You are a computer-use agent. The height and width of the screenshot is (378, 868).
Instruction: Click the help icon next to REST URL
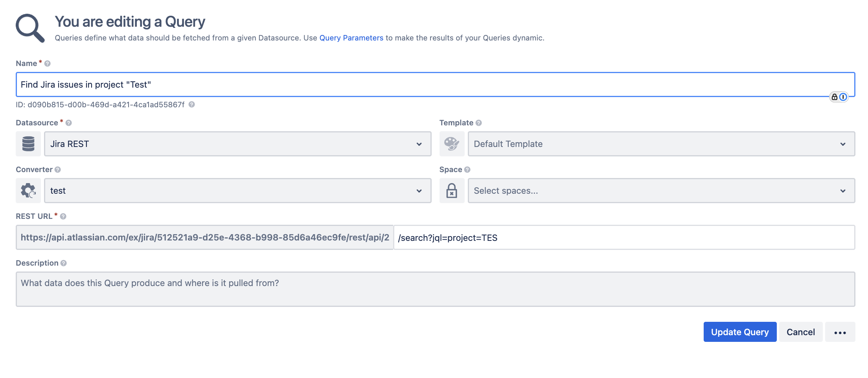click(63, 217)
